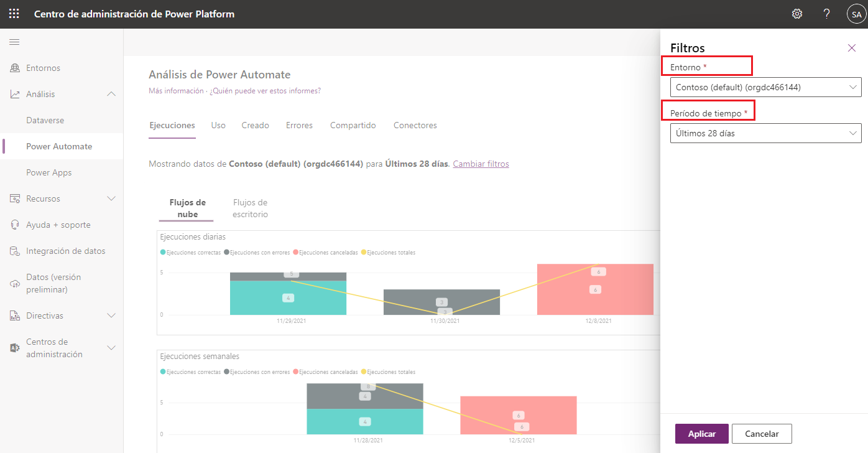
Task: Collapse the Análisis section chevron
Action: pyautogui.click(x=111, y=94)
